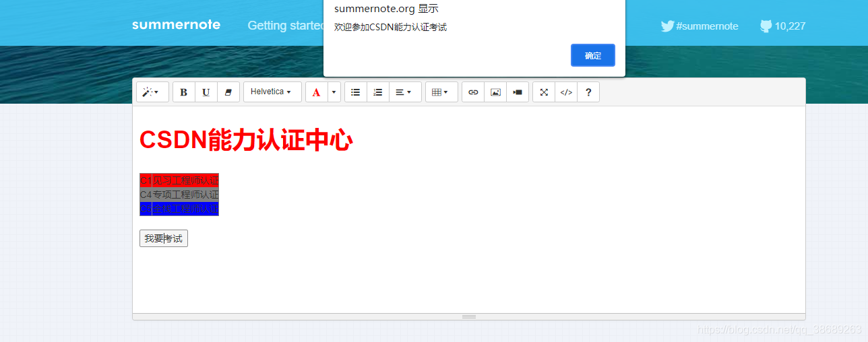Image resolution: width=868 pixels, height=342 pixels.
Task: Click the 我要考试 button
Action: click(x=164, y=238)
